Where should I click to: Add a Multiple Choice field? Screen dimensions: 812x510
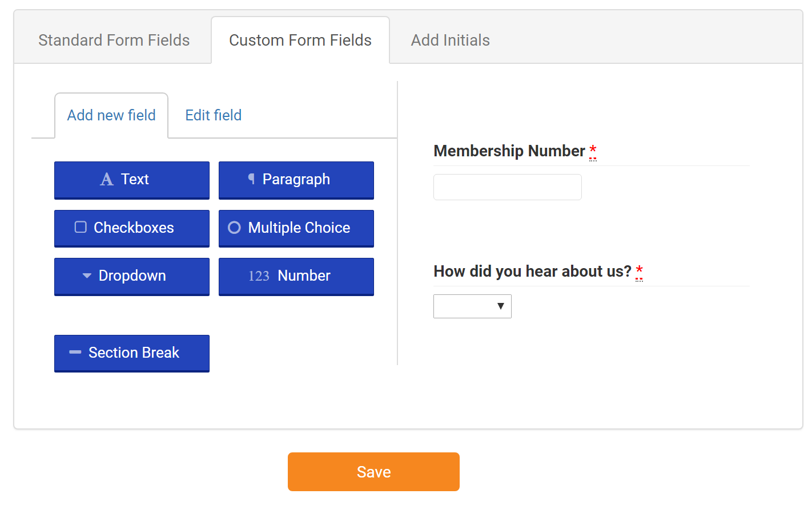click(296, 228)
